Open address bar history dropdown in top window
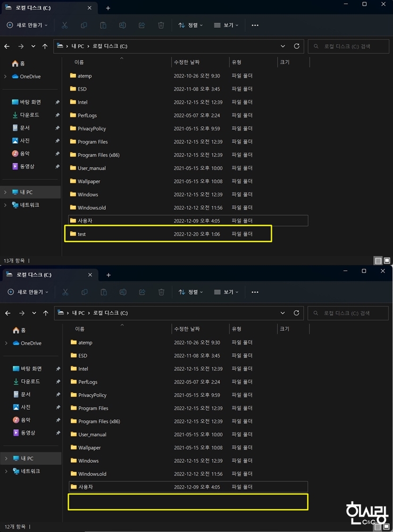 (283, 46)
